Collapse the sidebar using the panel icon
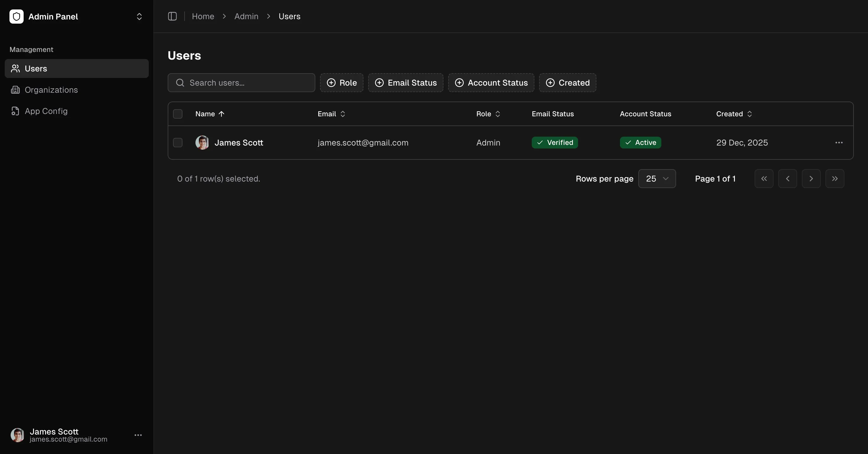The image size is (868, 454). point(172,16)
